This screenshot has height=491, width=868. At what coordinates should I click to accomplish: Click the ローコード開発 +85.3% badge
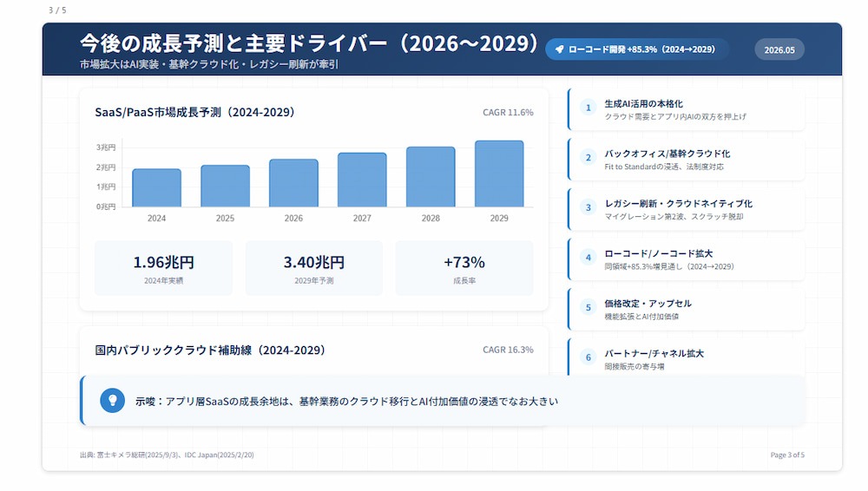(x=636, y=49)
